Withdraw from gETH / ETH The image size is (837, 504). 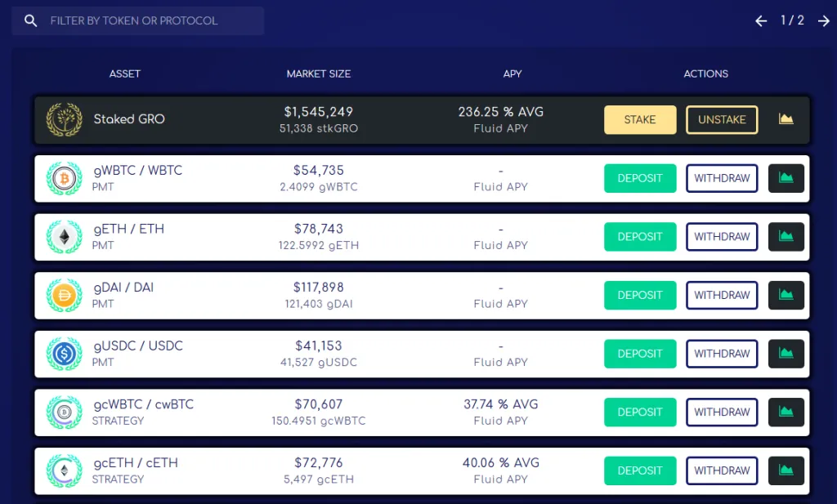(x=722, y=237)
